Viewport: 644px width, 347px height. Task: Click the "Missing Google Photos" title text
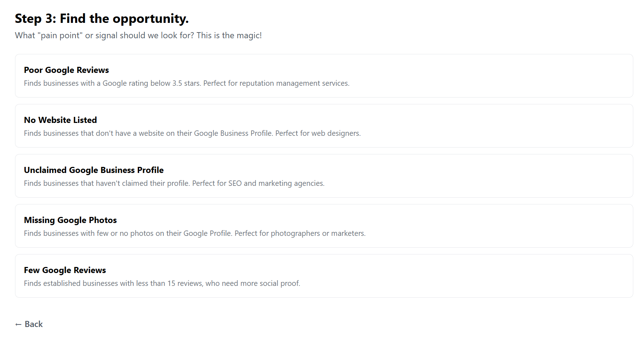click(70, 220)
